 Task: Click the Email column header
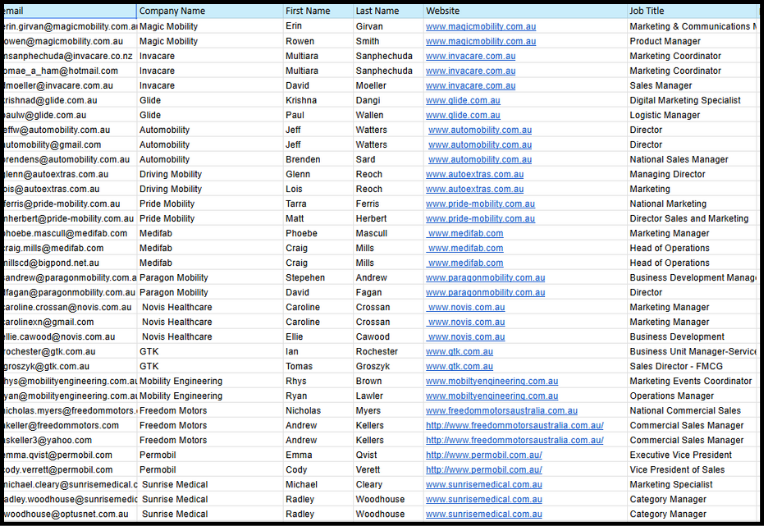pos(70,11)
